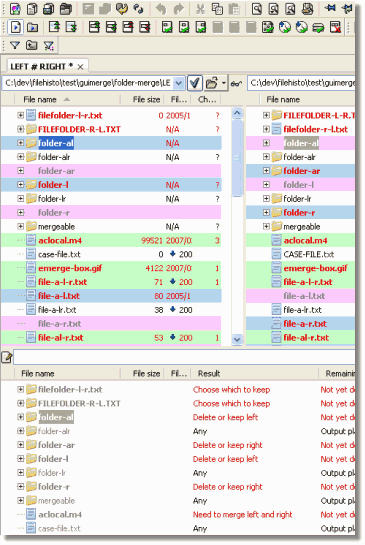Select folder-l row in left pane

pos(111,185)
